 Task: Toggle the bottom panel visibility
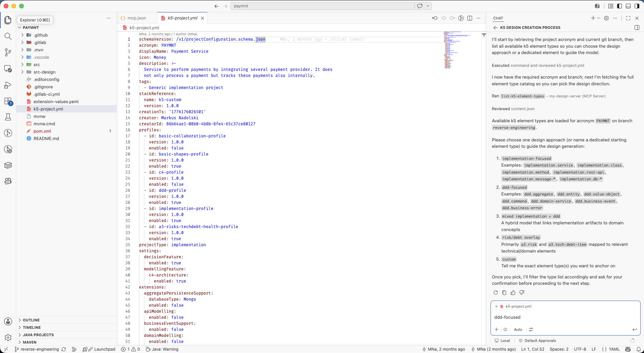point(628,6)
